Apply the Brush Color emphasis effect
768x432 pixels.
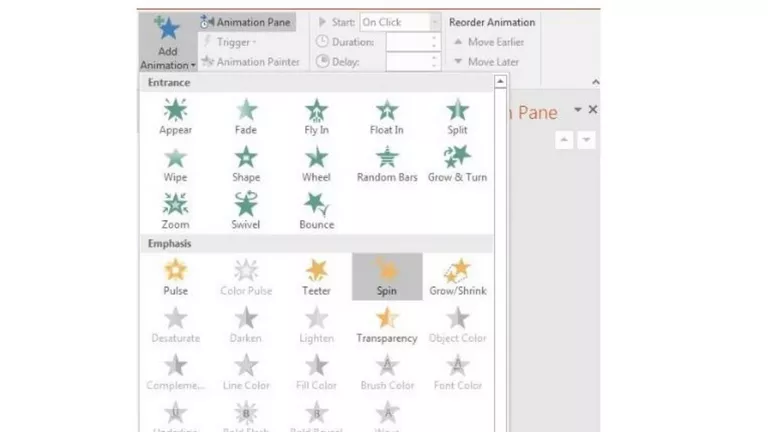[x=387, y=372]
